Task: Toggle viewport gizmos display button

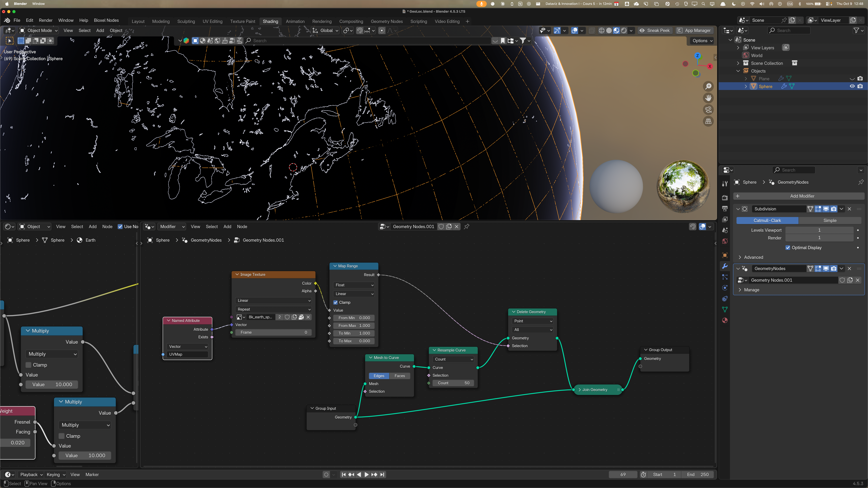Action: pos(557,31)
